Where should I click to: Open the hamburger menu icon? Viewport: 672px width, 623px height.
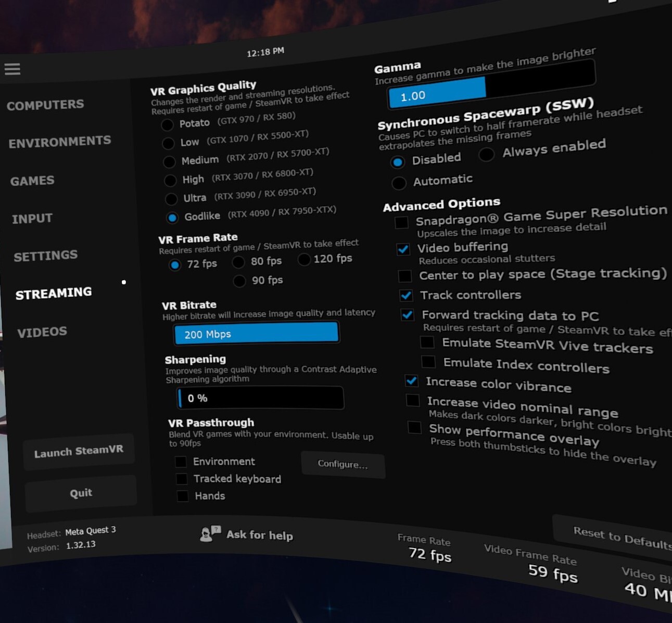point(12,69)
